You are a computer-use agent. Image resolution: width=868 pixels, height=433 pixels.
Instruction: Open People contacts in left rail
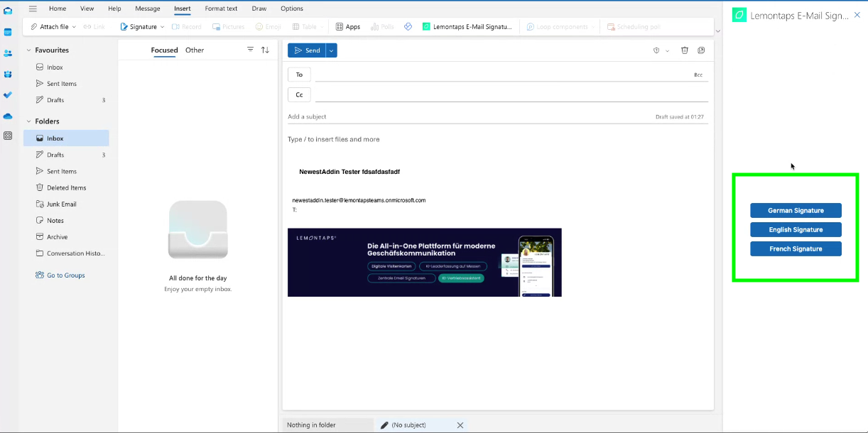pos(8,53)
